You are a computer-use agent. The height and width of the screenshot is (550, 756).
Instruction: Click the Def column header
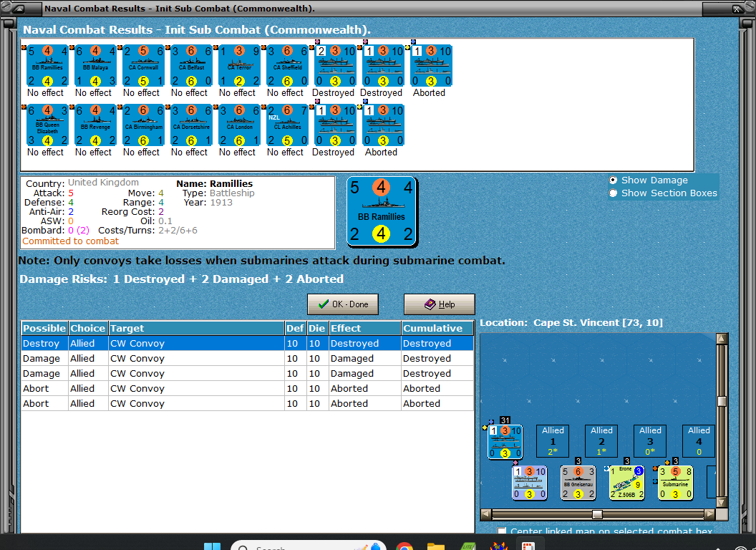coord(295,328)
